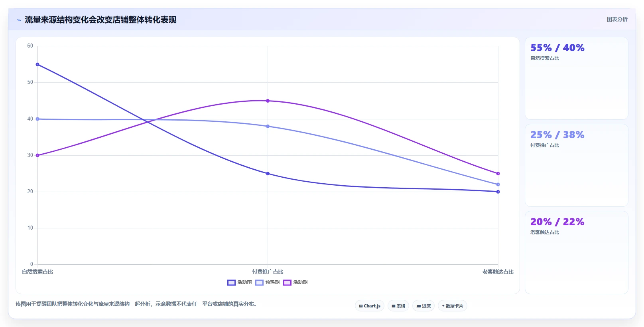
Task: Click the y-axis tick label 30
Action: pyautogui.click(x=30, y=155)
